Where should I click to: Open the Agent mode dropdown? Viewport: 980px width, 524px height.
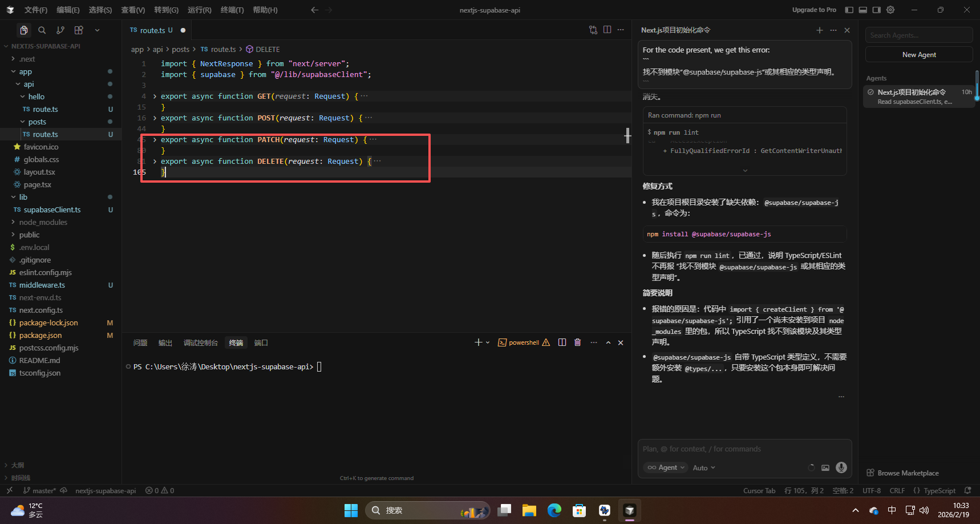coord(666,467)
